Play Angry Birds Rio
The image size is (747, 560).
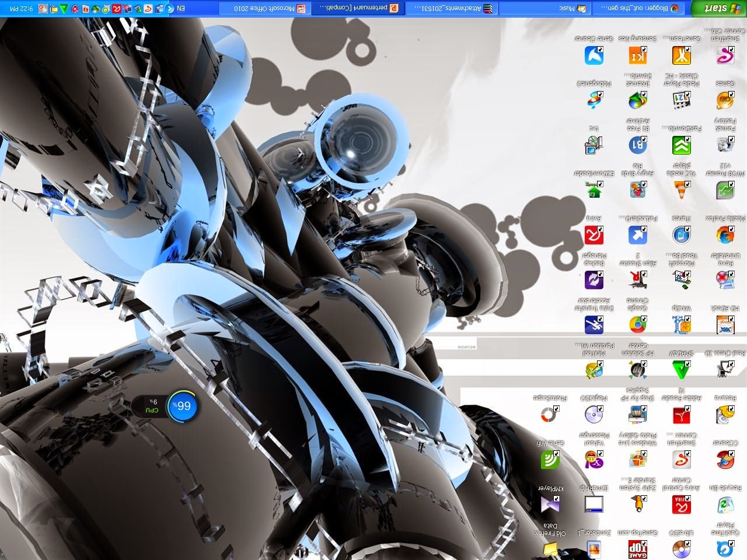[x=638, y=190]
